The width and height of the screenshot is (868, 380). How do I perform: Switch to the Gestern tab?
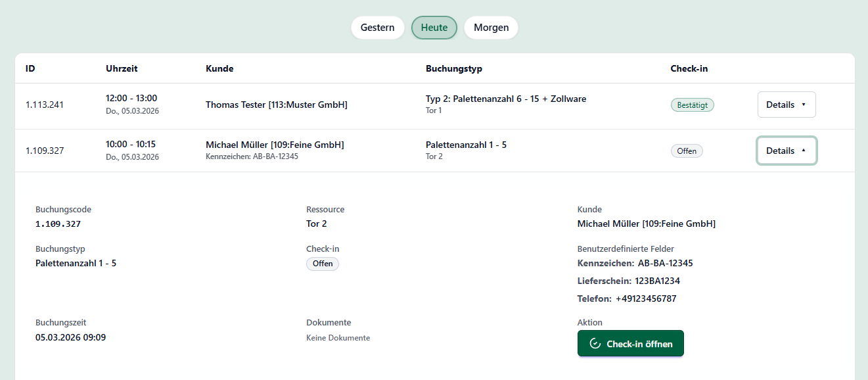[378, 28]
